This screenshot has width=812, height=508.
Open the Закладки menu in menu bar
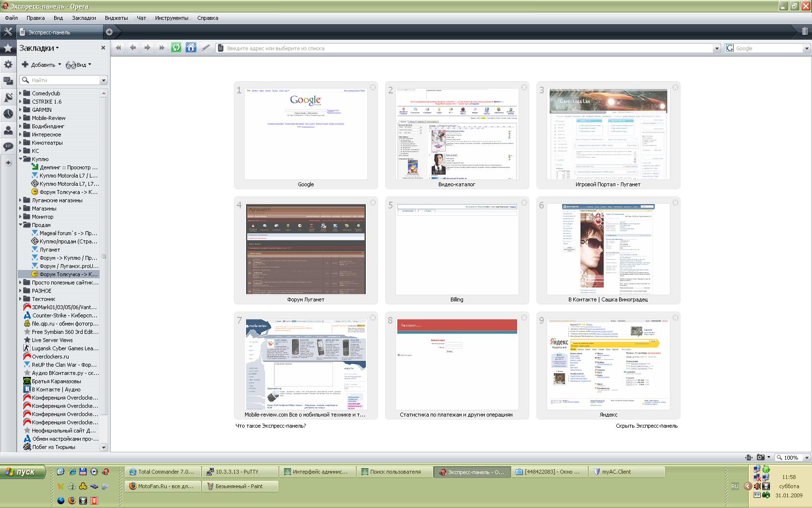click(84, 18)
